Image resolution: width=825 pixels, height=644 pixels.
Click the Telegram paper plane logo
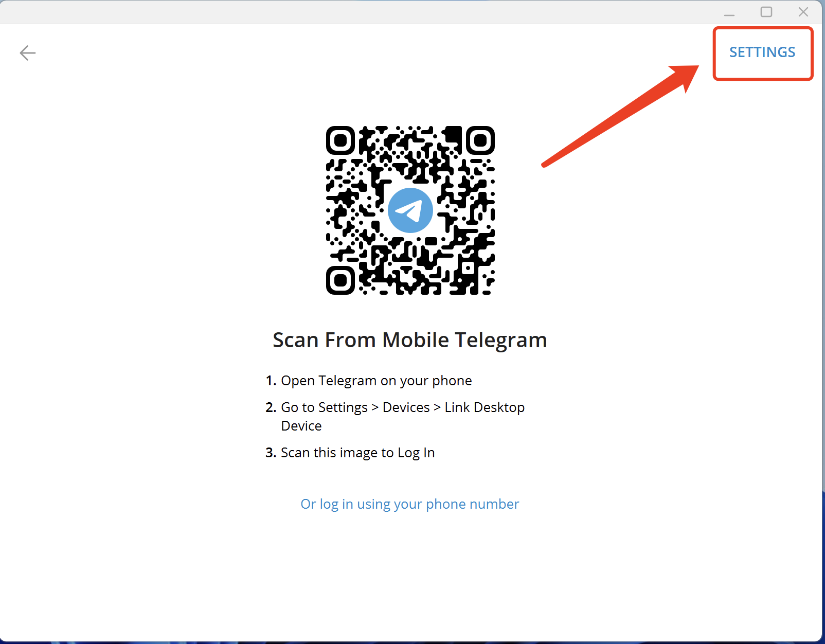point(410,210)
